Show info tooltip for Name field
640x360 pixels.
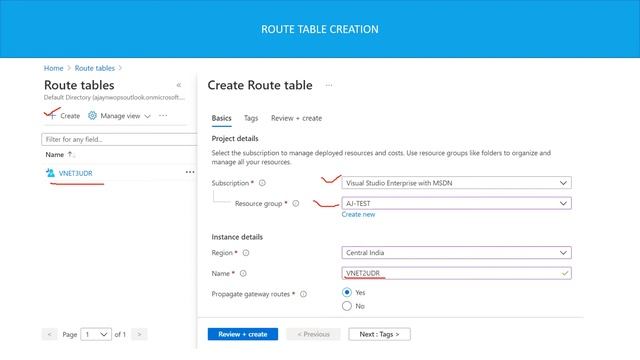click(243, 273)
